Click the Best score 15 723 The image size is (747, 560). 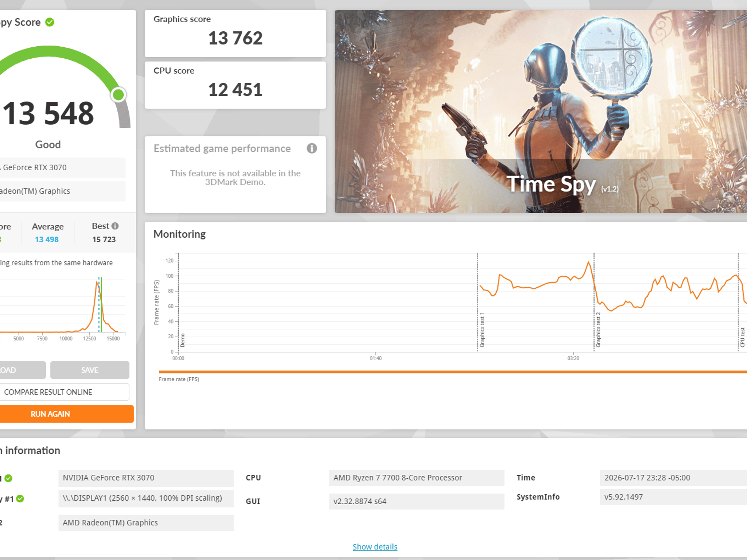(104, 239)
